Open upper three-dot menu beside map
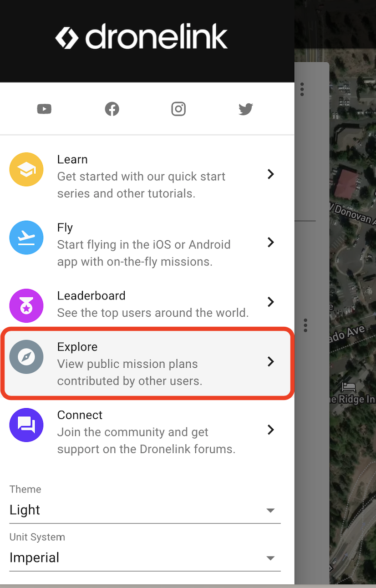376x588 pixels. pyautogui.click(x=302, y=89)
